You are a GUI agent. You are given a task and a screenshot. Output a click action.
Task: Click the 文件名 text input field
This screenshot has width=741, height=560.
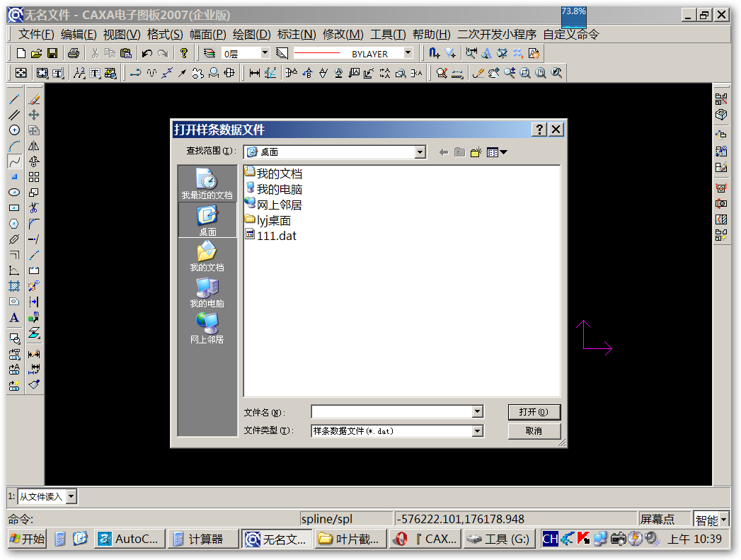click(392, 411)
